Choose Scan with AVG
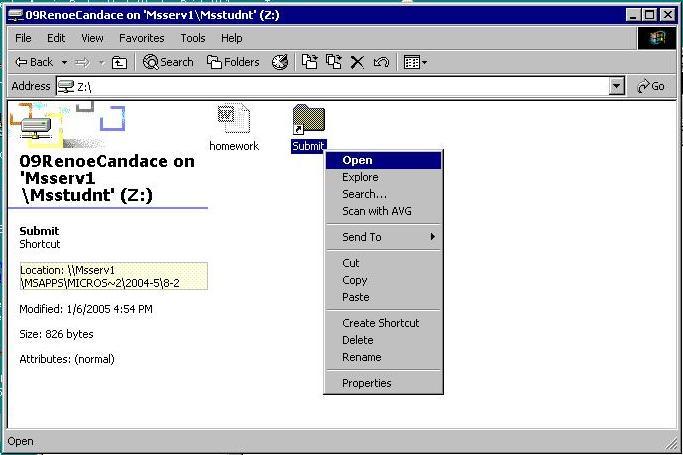 [383, 211]
